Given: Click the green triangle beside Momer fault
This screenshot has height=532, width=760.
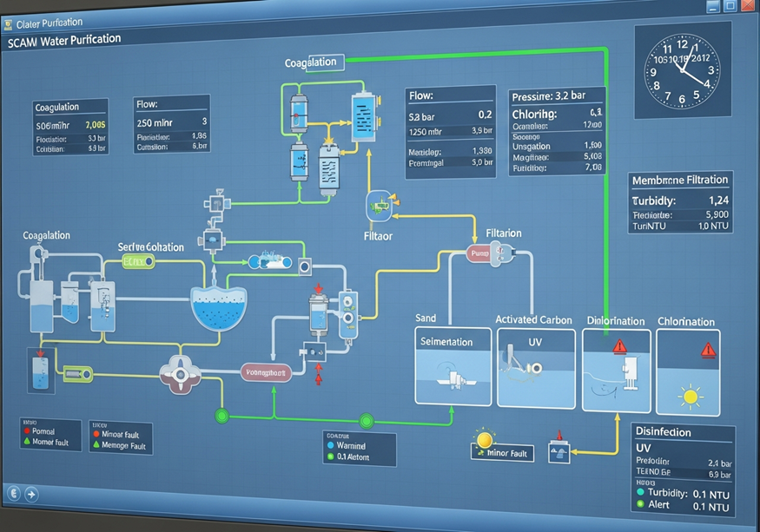Looking at the screenshot, I should pyautogui.click(x=27, y=442).
